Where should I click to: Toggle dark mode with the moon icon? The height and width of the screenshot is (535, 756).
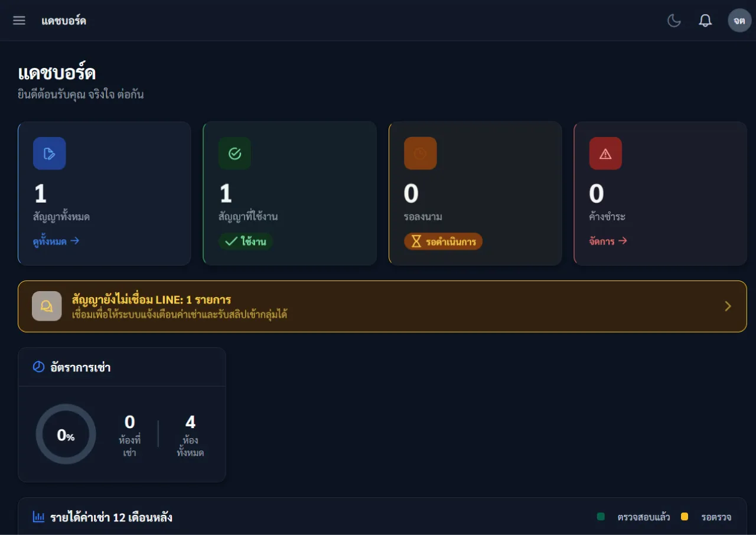click(x=674, y=21)
